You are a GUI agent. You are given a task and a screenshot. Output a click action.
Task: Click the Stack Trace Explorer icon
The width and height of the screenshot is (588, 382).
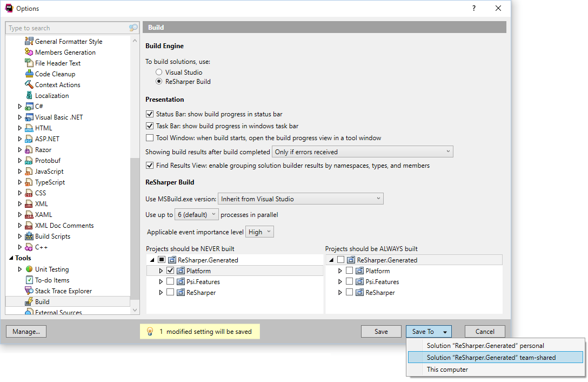[30, 291]
